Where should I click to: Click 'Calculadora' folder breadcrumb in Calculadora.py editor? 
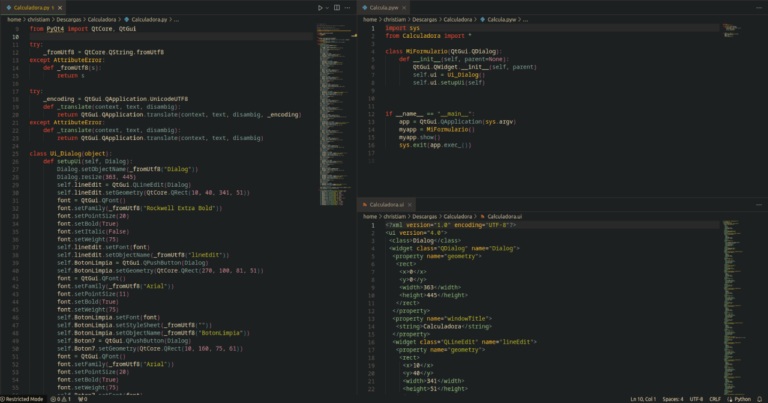[x=102, y=20]
